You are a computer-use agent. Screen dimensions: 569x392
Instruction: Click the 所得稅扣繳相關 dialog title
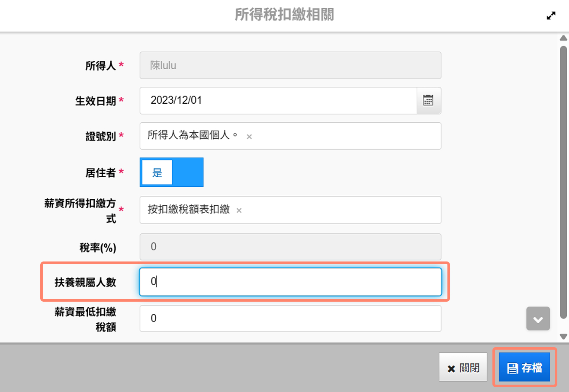pyautogui.click(x=284, y=15)
